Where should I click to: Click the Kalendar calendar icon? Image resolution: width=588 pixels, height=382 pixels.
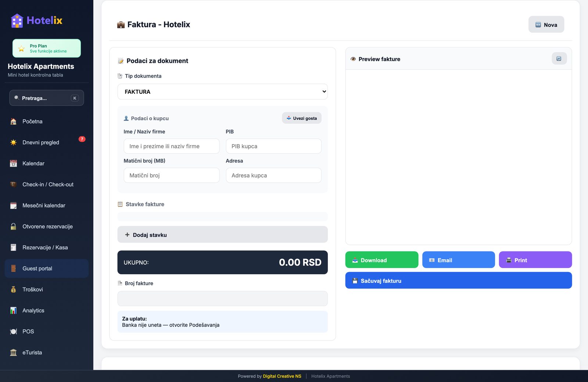point(14,163)
